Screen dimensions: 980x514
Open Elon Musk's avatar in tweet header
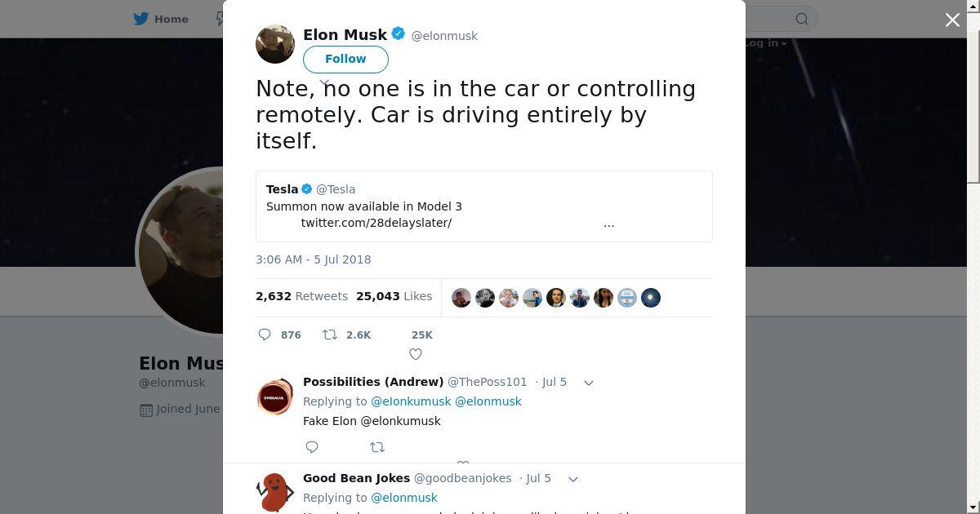275,44
